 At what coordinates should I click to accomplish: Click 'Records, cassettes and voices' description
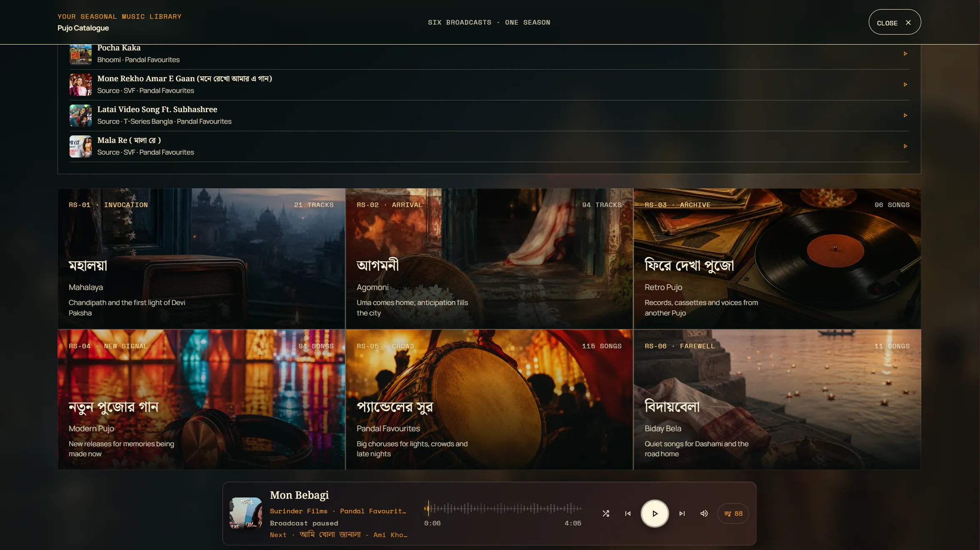click(x=701, y=308)
